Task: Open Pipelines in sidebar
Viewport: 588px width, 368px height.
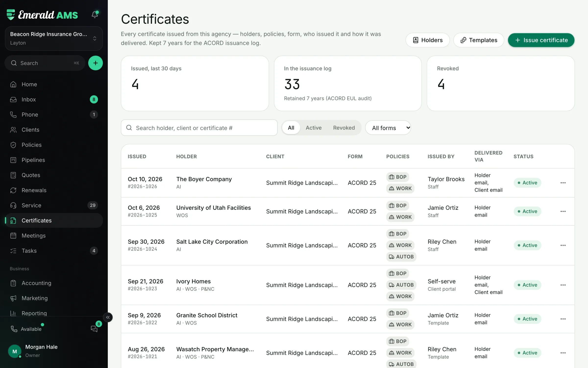Action: point(54,160)
